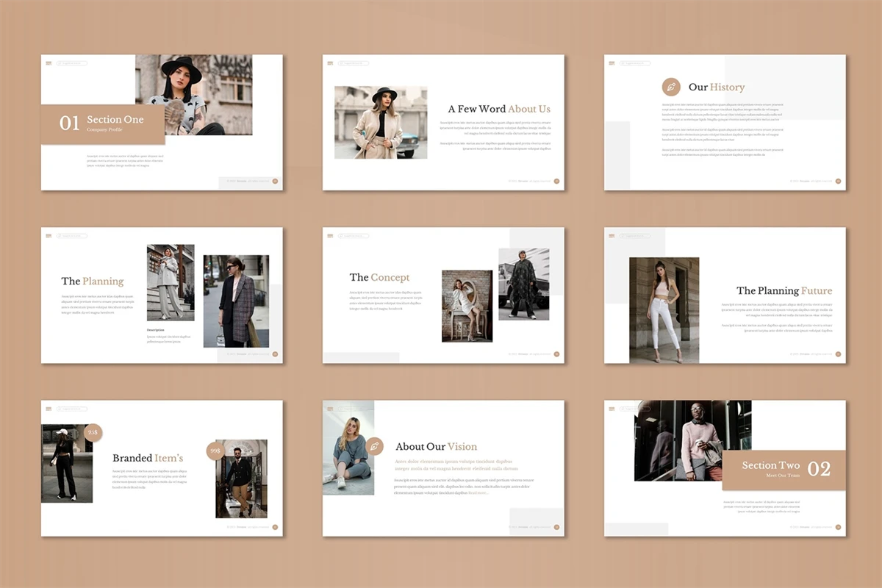Image resolution: width=882 pixels, height=588 pixels.
Task: Click the 25$ price badge
Action: tap(93, 433)
